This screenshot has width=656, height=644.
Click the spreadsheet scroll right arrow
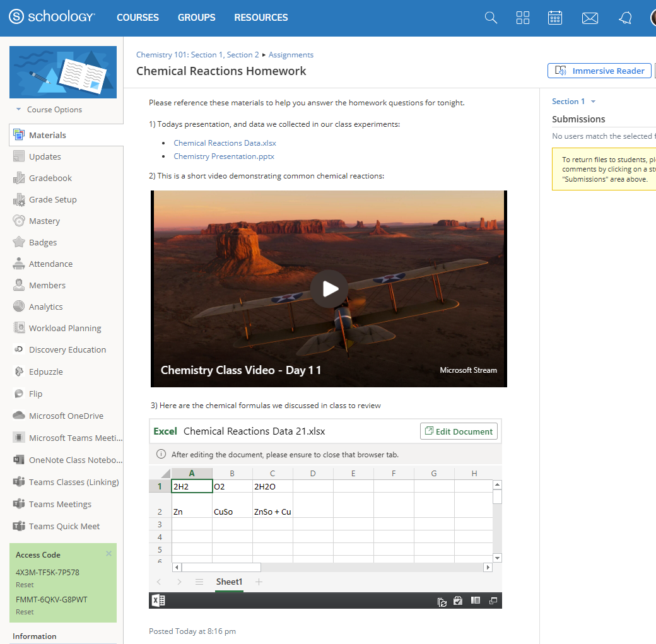coord(488,568)
